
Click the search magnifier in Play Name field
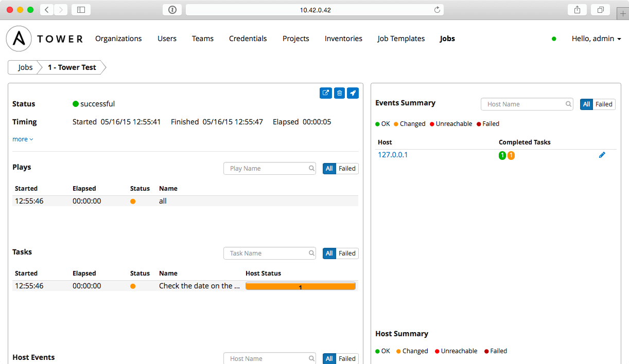coord(311,168)
